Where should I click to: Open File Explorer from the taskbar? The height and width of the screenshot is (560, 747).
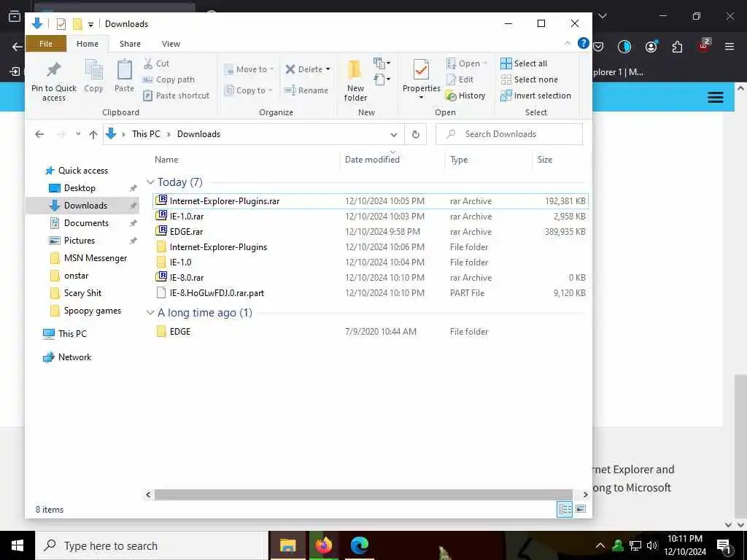coord(287,545)
